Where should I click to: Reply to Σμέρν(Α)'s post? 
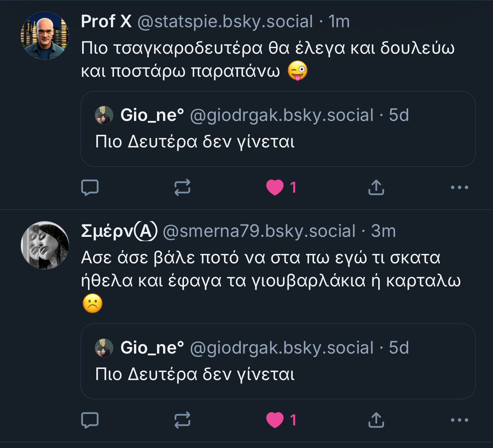coord(90,420)
